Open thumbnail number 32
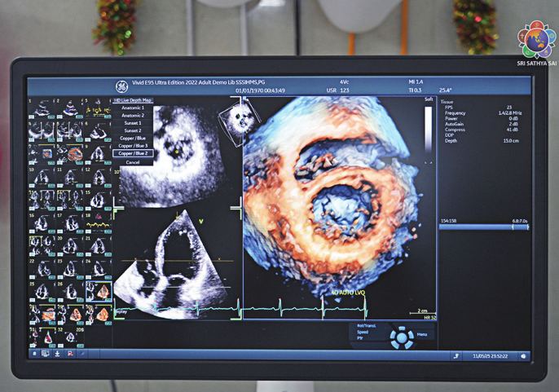This screenshot has height=392, width=559. click(x=70, y=337)
